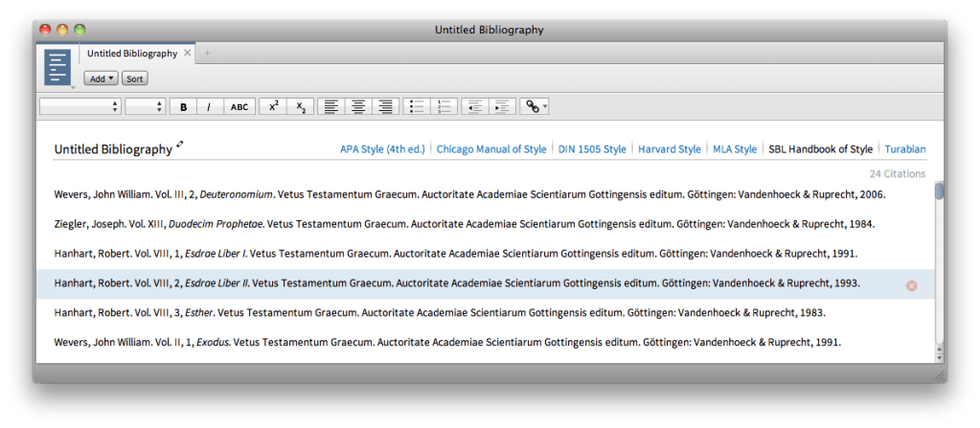980x428 pixels.
Task: Align text left
Action: pyautogui.click(x=331, y=107)
